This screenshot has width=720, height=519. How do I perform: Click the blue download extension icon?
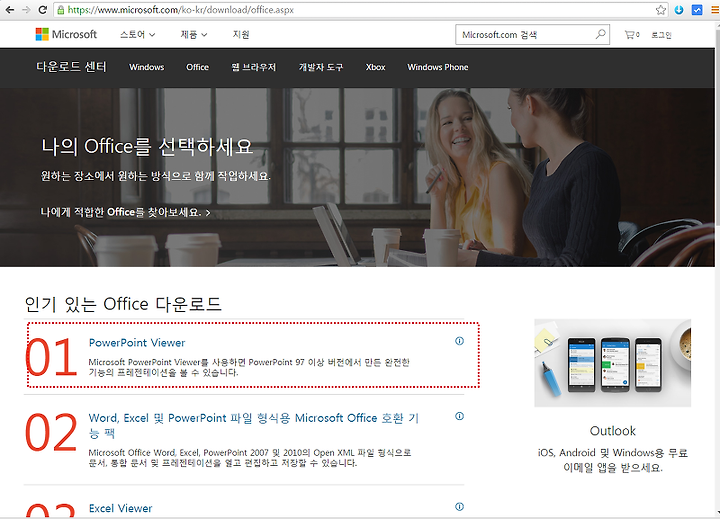tap(679, 10)
